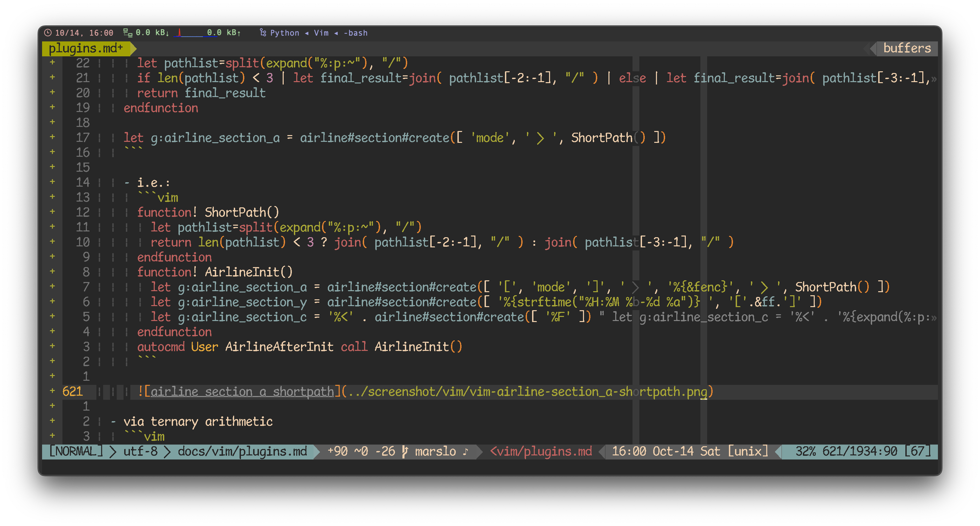Viewport: 980px width, 526px height.
Task: Click the + gutter sign on line 621
Action: [52, 391]
